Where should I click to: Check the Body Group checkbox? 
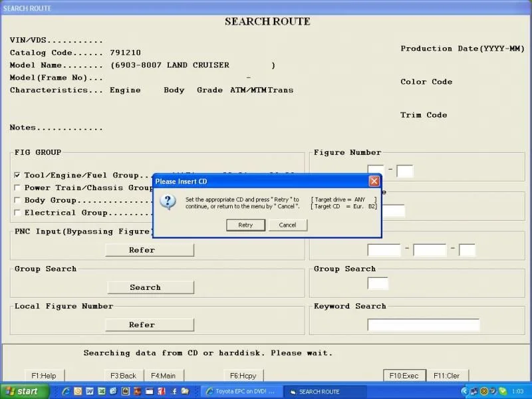point(17,200)
